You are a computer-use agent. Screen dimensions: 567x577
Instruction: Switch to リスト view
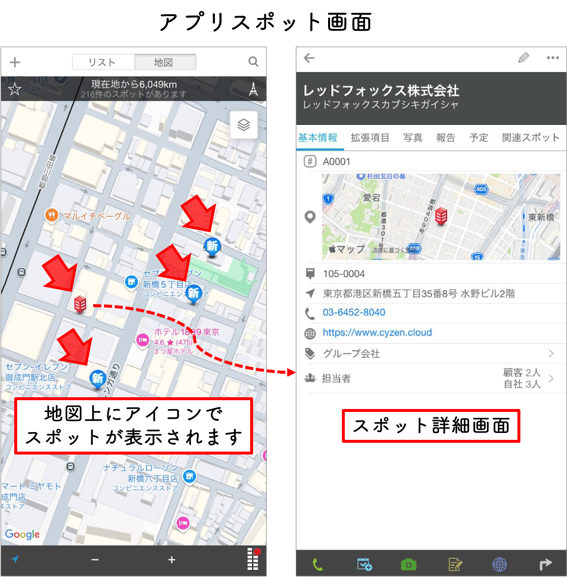(103, 62)
